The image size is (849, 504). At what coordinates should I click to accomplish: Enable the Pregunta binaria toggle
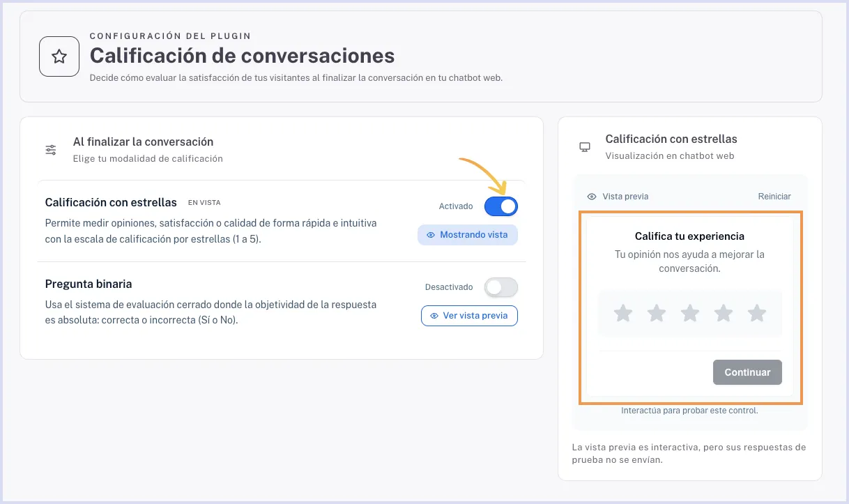click(x=501, y=287)
